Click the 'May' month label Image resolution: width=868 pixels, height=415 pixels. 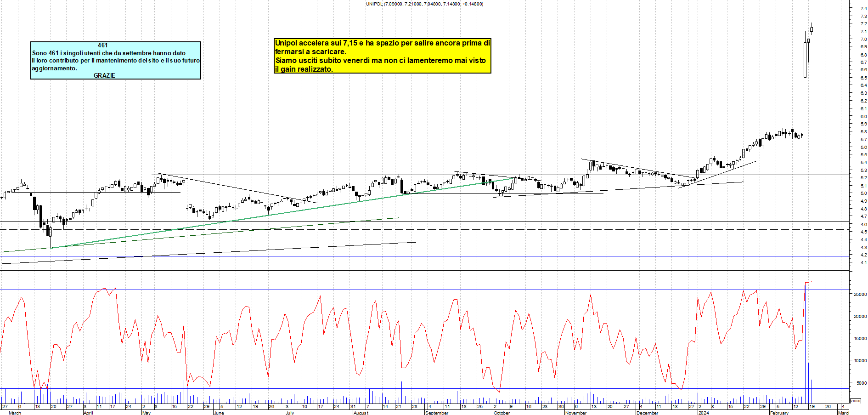pyautogui.click(x=147, y=413)
